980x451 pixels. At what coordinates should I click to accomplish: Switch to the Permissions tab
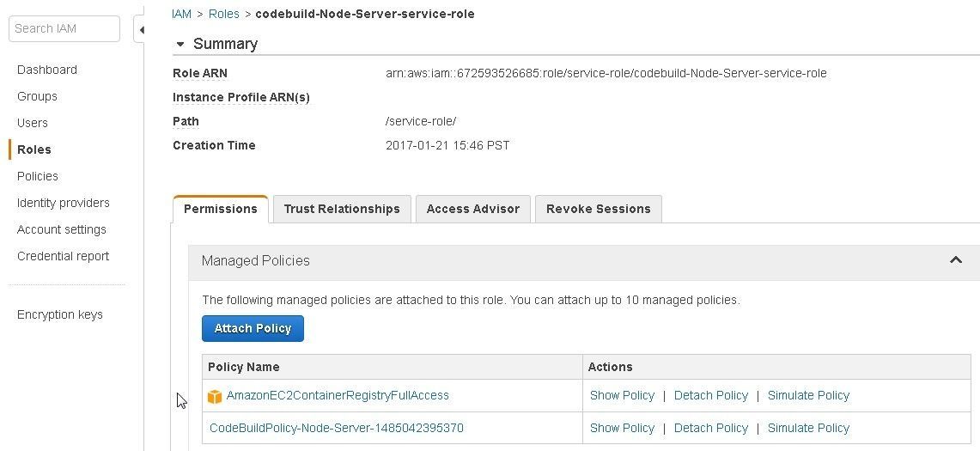pos(220,209)
